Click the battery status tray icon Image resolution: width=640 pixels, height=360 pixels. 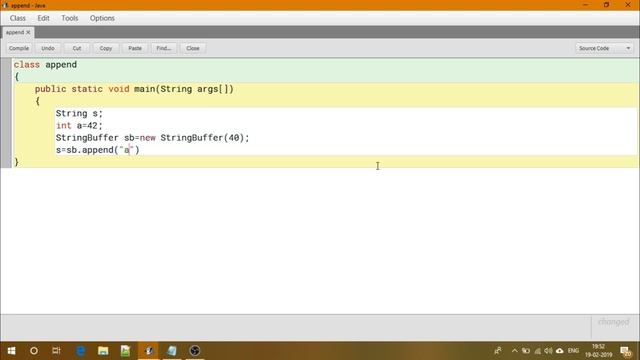point(526,351)
